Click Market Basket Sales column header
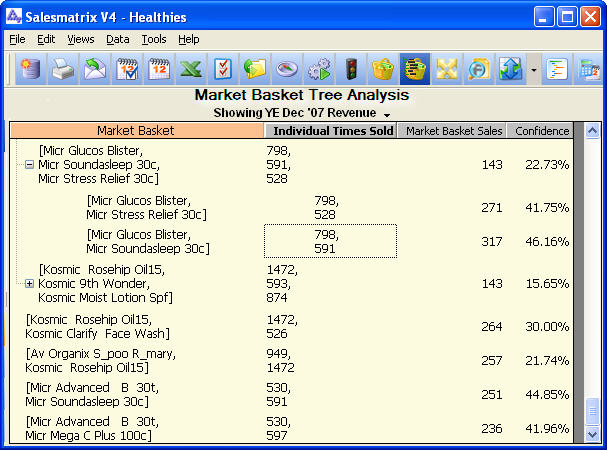Image resolution: width=607 pixels, height=450 pixels. click(452, 131)
